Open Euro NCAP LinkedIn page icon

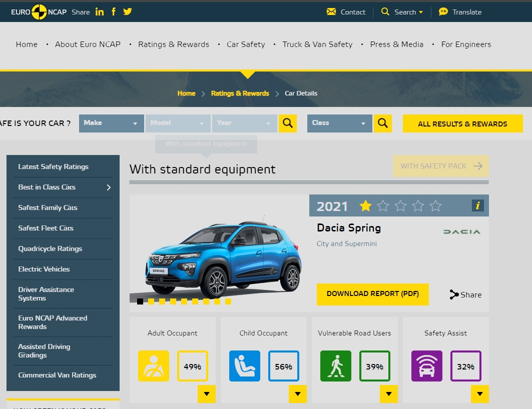point(100,11)
